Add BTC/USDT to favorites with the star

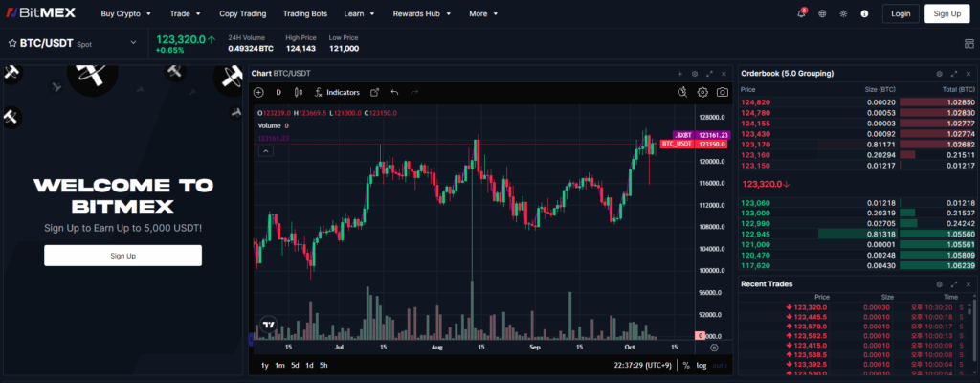pyautogui.click(x=13, y=43)
